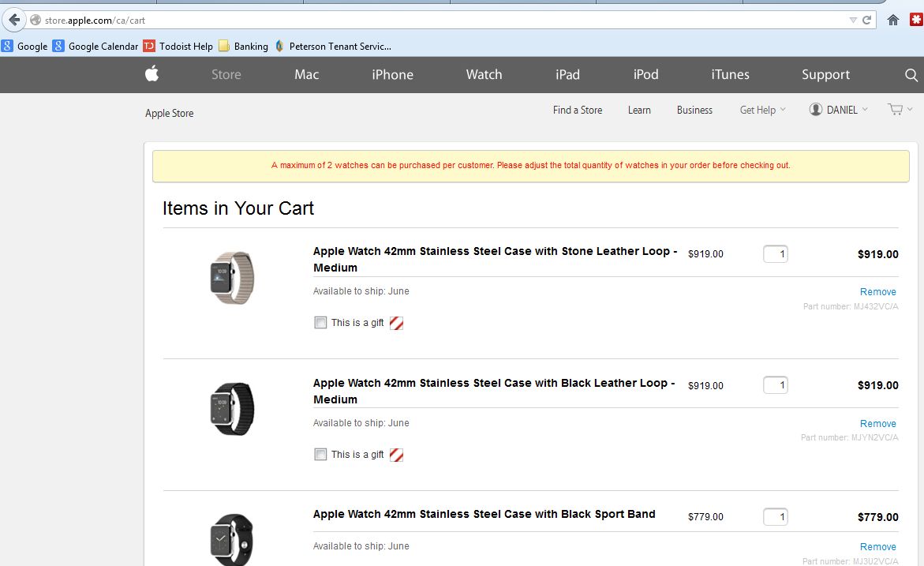924x566 pixels.
Task: Click the DANIEL account avatar icon
Action: [816, 109]
